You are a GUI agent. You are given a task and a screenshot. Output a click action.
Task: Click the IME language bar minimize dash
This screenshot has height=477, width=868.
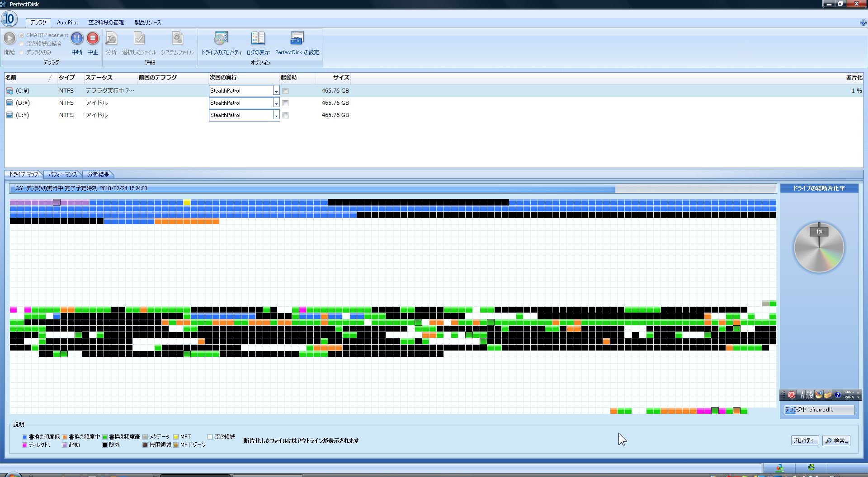tap(858, 393)
